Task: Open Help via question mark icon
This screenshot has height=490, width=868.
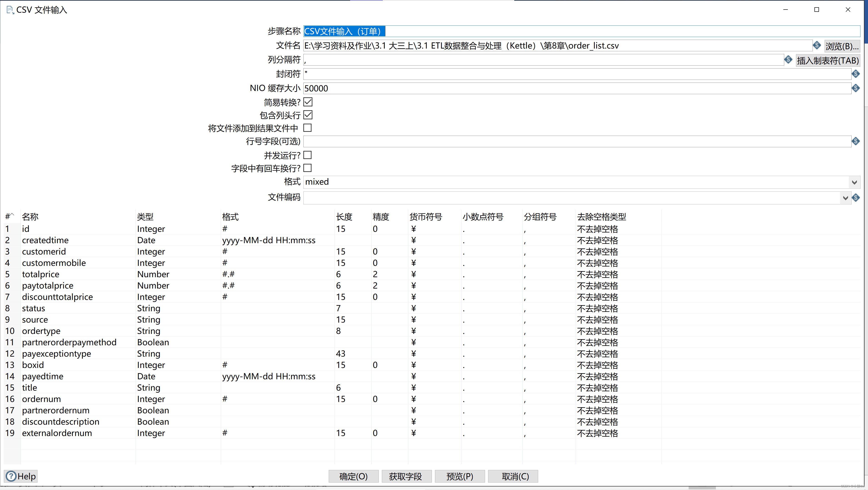Action: (11, 476)
